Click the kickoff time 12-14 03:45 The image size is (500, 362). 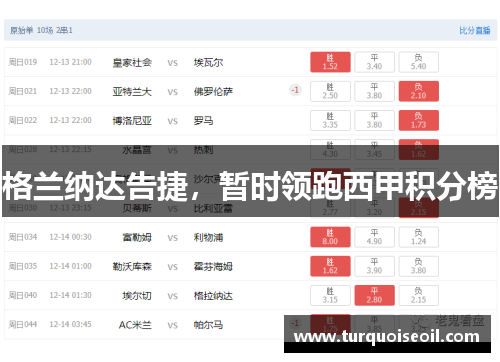(70, 324)
